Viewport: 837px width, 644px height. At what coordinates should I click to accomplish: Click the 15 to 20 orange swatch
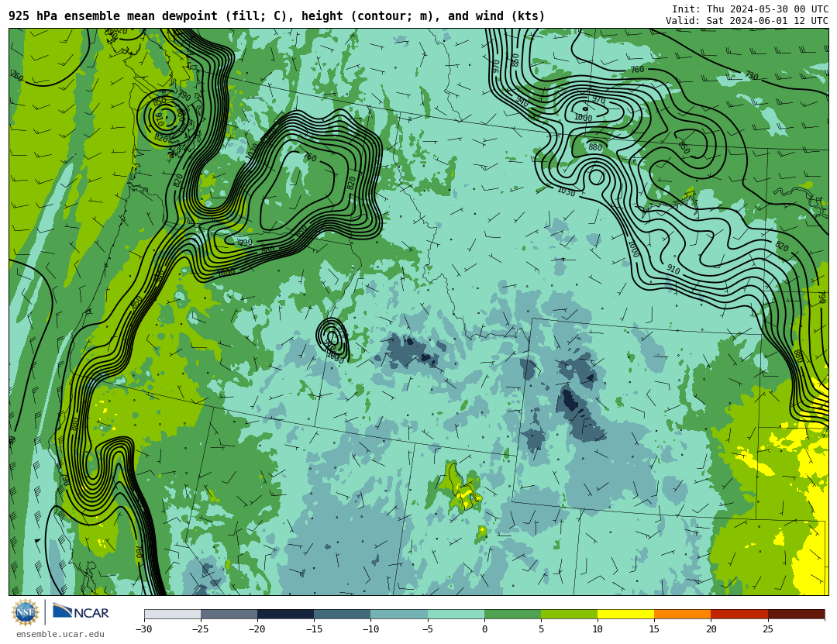tap(683, 614)
